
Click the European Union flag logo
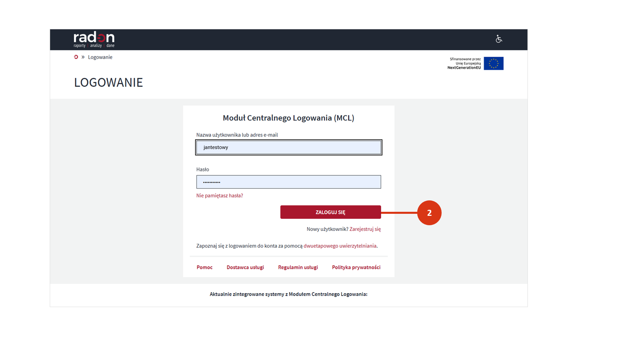click(493, 63)
